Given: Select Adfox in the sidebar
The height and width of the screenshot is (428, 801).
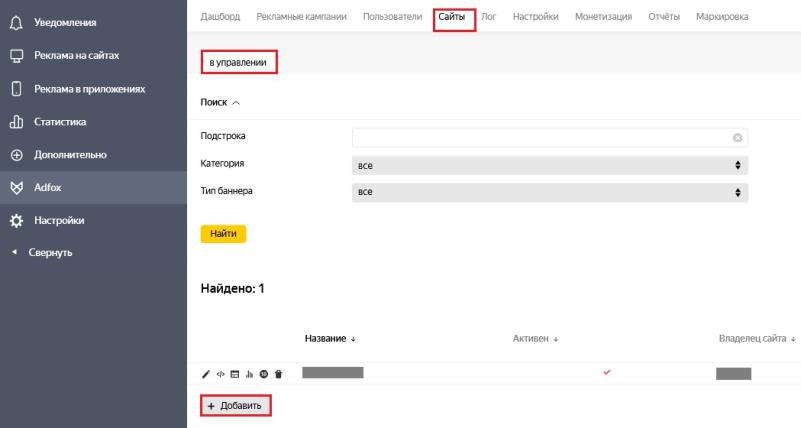Looking at the screenshot, I should (x=93, y=187).
